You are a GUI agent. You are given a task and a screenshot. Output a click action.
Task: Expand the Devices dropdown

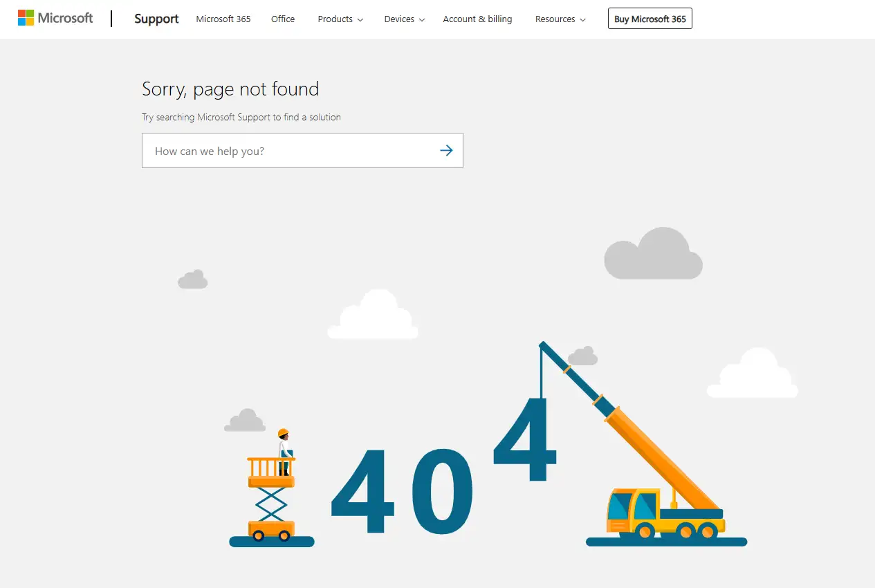point(405,19)
